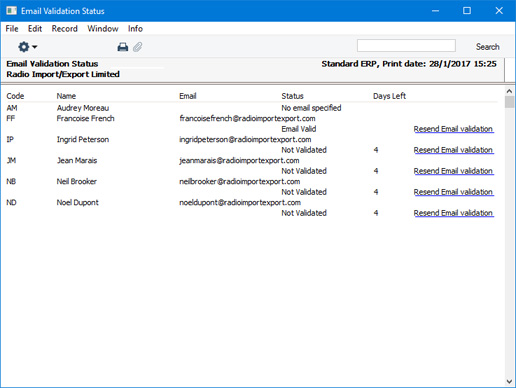The height and width of the screenshot is (388, 516).
Task: Click the print date text
Action: (x=409, y=64)
